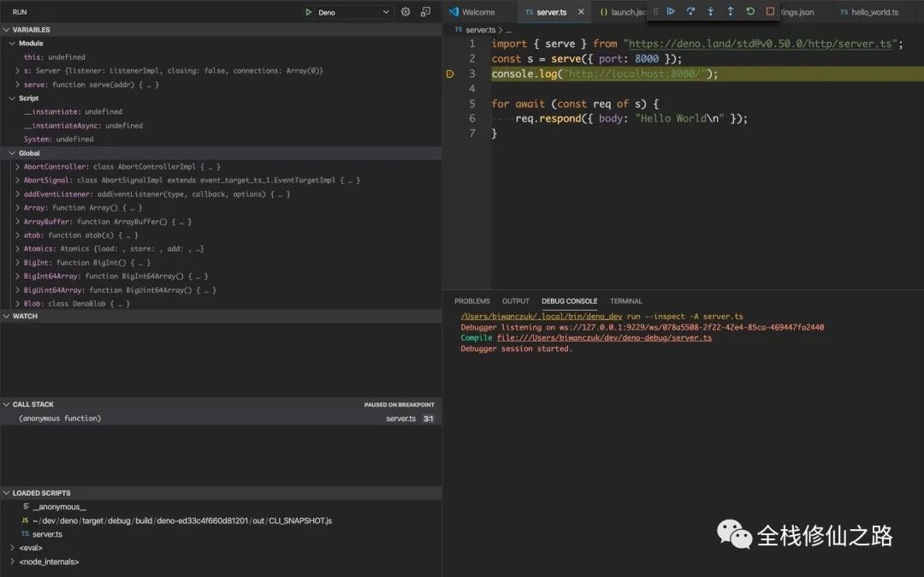Start debugging with the green play button
Screen dimensions: 924x577
point(308,12)
